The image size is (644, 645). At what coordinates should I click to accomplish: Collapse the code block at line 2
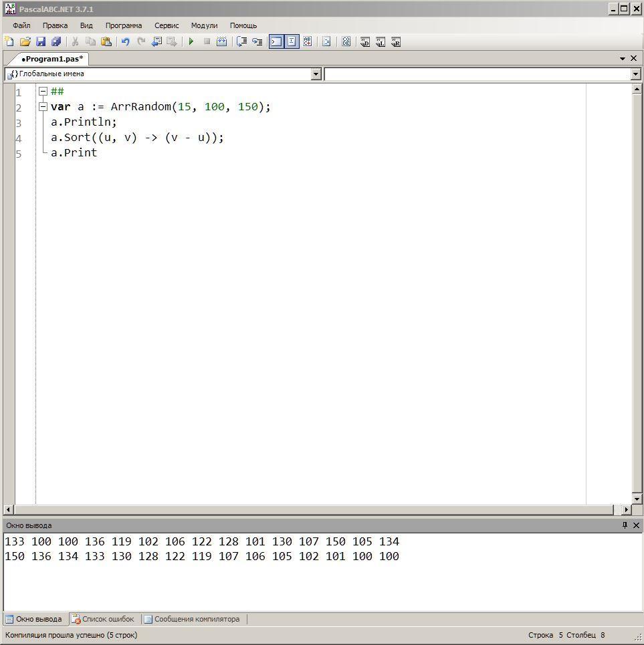point(43,107)
